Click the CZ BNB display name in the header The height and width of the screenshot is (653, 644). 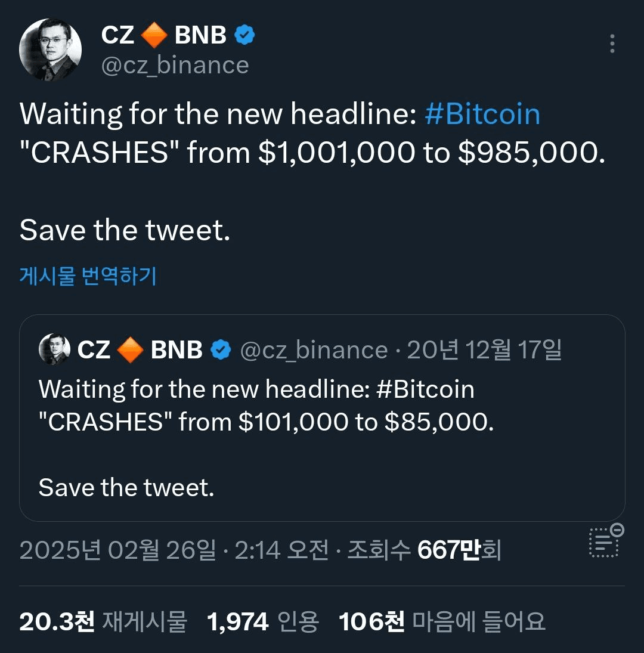click(164, 36)
